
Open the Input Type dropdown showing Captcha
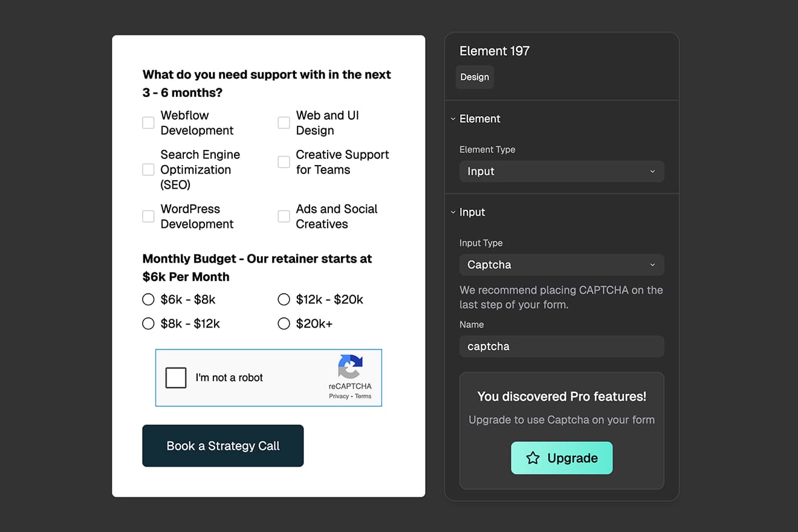click(x=561, y=265)
